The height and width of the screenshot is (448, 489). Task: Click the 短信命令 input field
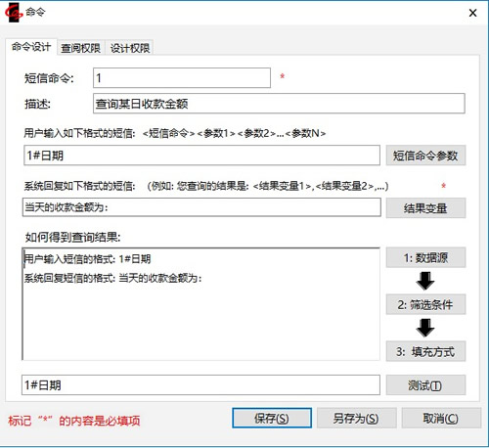coord(182,78)
